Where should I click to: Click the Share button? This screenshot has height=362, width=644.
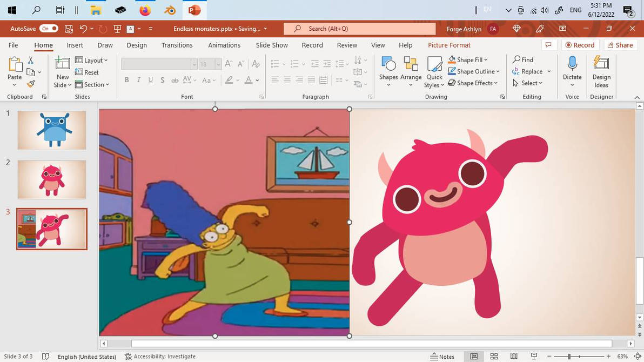(x=620, y=45)
